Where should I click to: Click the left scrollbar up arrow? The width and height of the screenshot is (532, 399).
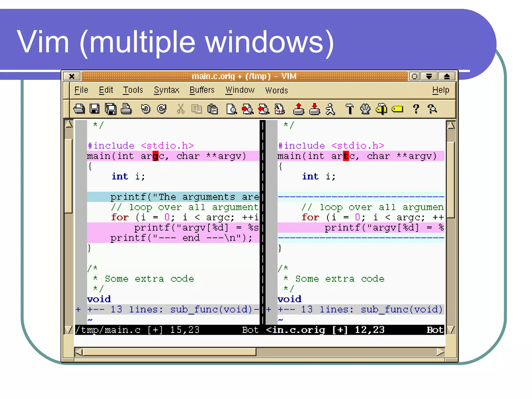coord(69,124)
